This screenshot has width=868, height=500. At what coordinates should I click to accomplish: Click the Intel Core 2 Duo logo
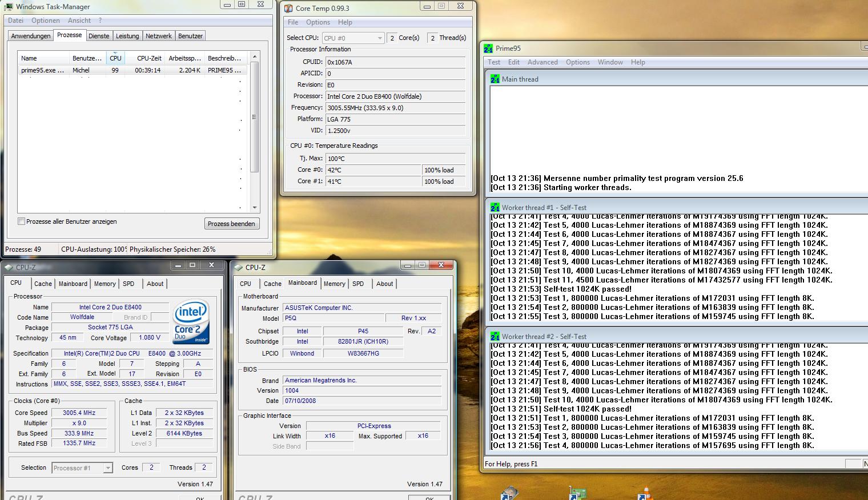tap(191, 321)
